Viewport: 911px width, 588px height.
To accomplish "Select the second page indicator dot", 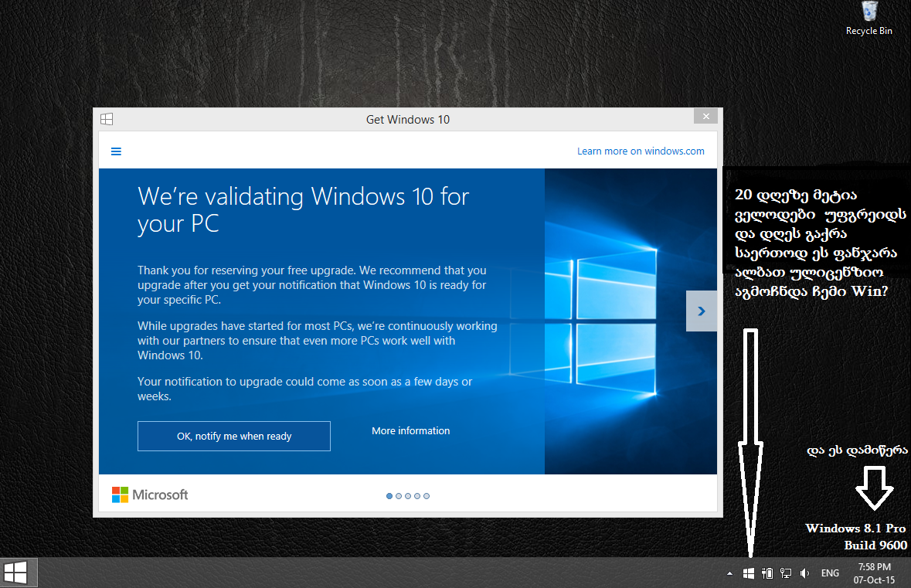I will [399, 496].
